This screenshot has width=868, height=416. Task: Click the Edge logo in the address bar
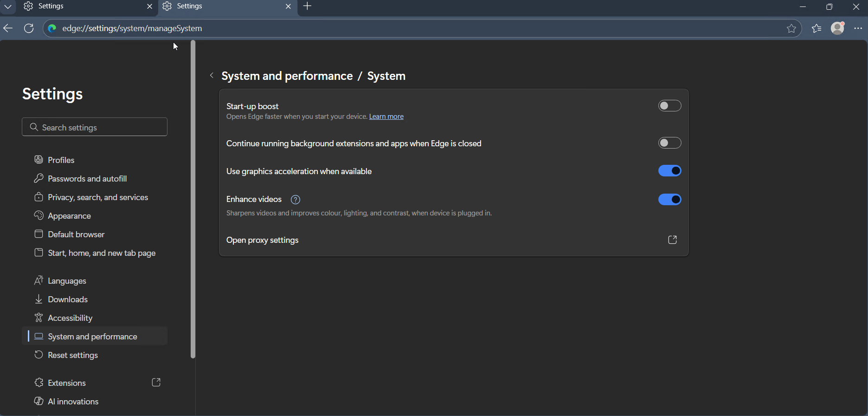click(x=52, y=28)
